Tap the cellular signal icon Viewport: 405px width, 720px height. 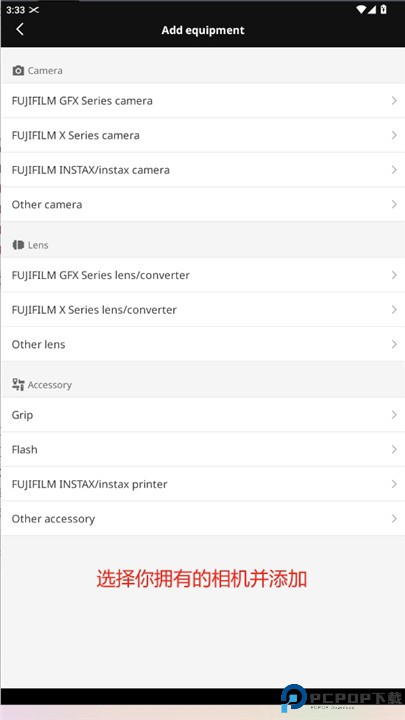coord(372,10)
